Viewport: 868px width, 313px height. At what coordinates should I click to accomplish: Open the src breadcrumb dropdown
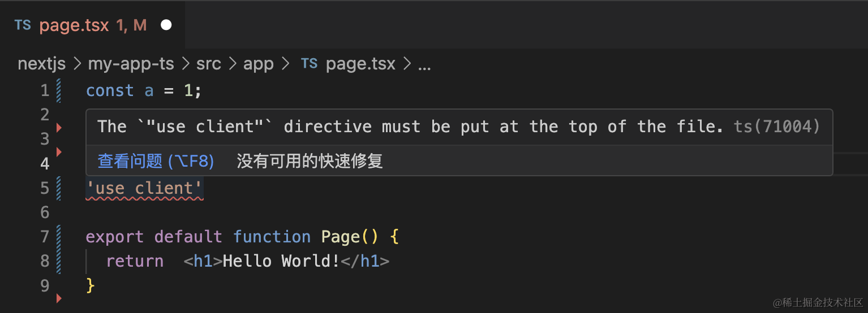[208, 64]
